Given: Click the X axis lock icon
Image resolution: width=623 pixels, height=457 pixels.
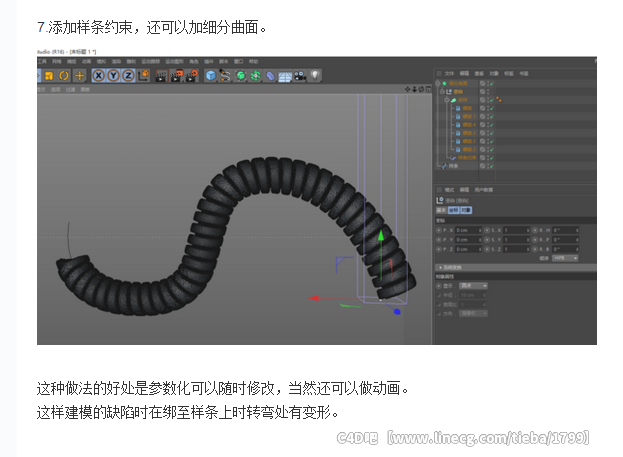Looking at the screenshot, I should coord(100,75).
